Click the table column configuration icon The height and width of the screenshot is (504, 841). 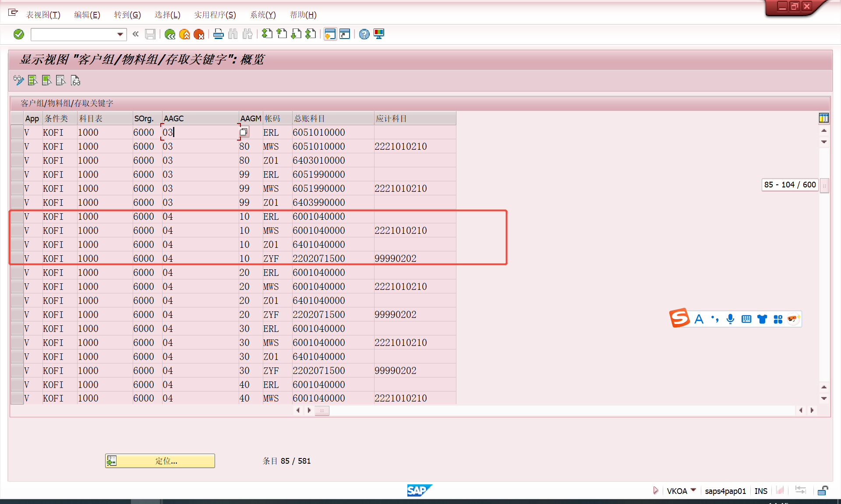tap(823, 118)
